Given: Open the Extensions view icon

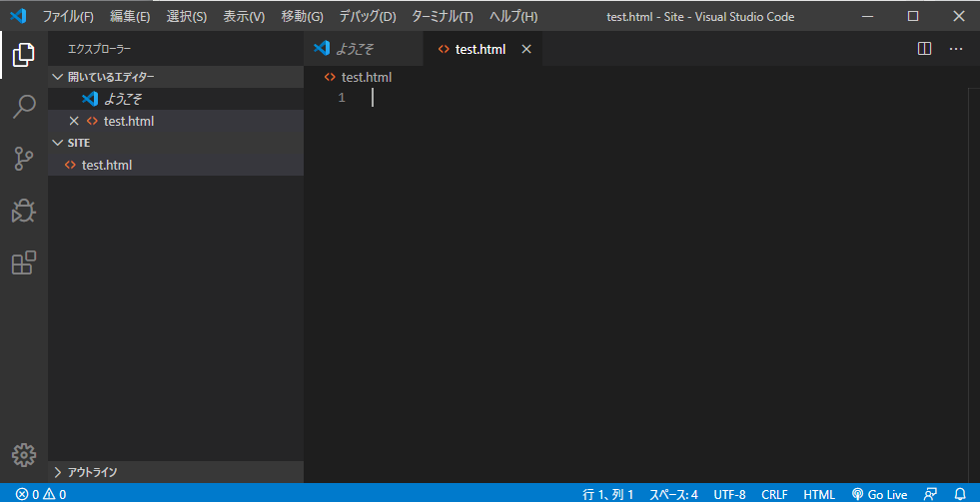Looking at the screenshot, I should point(24,262).
